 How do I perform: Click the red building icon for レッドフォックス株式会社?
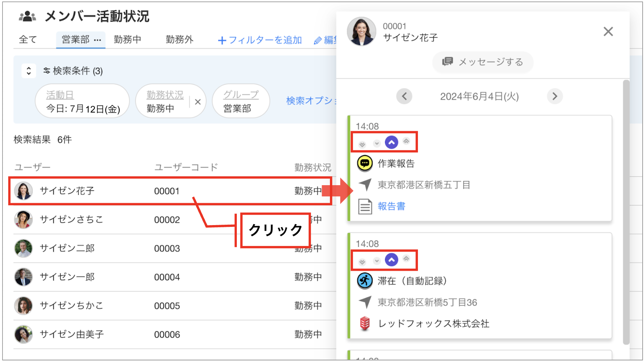pos(365,324)
